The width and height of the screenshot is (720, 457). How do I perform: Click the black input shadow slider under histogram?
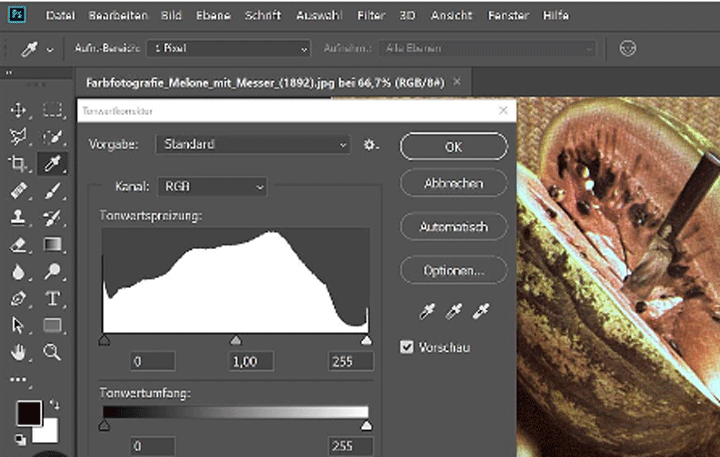(x=104, y=340)
